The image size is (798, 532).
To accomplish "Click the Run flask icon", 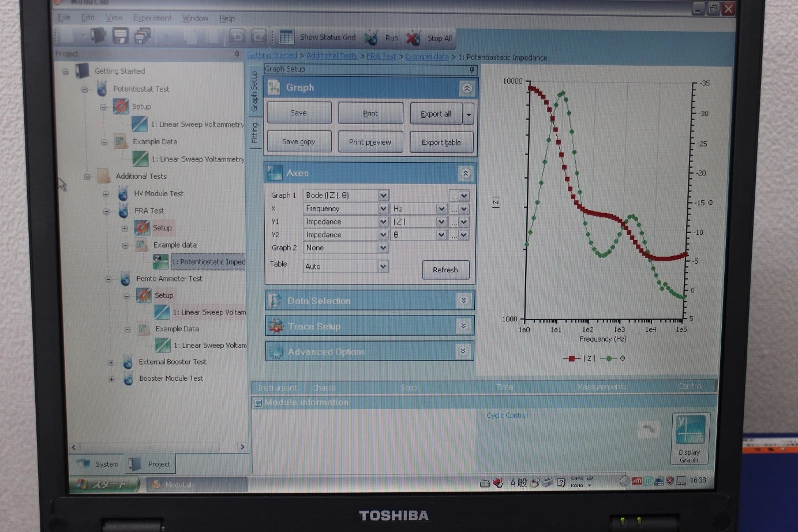I will (371, 38).
